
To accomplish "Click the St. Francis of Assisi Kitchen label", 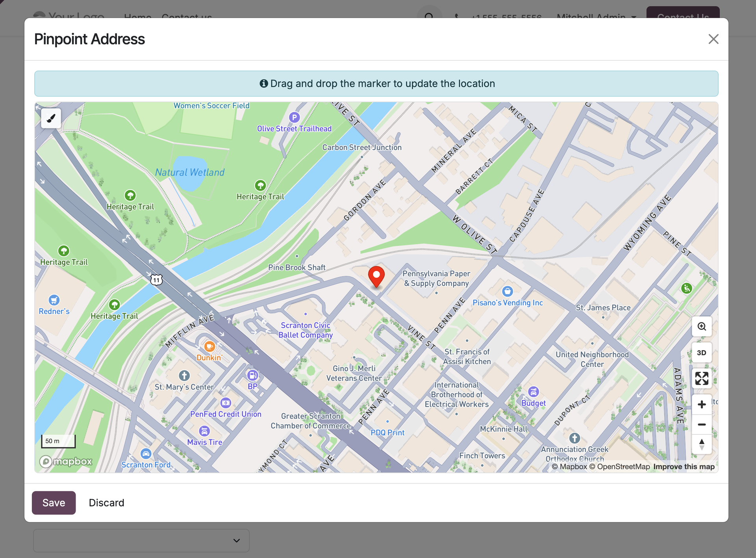I will pos(467,357).
